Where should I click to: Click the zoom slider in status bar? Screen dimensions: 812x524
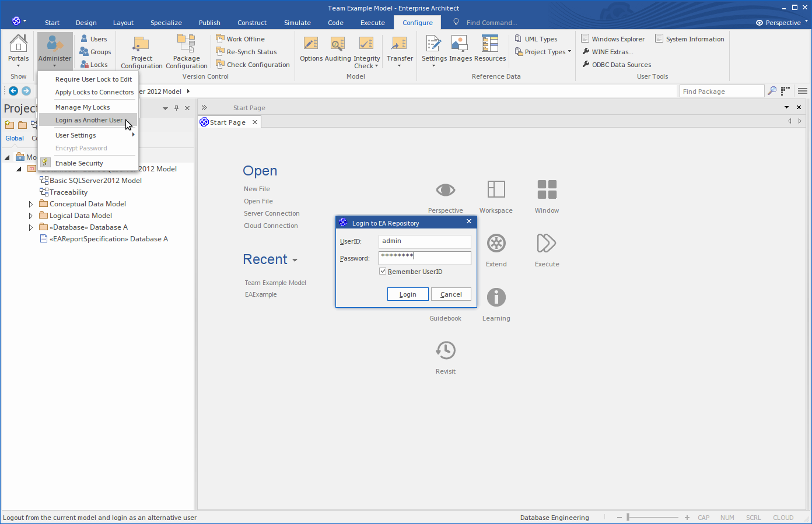628,517
